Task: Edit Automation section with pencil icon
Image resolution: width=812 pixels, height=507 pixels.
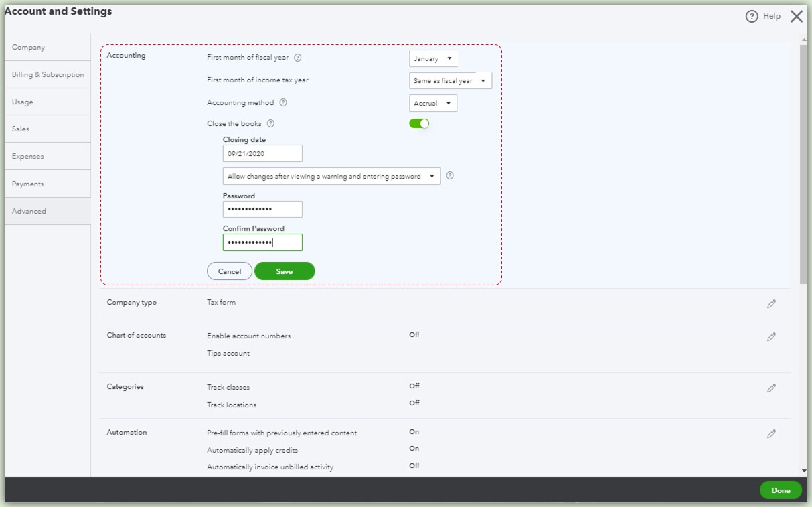Action: point(771,434)
